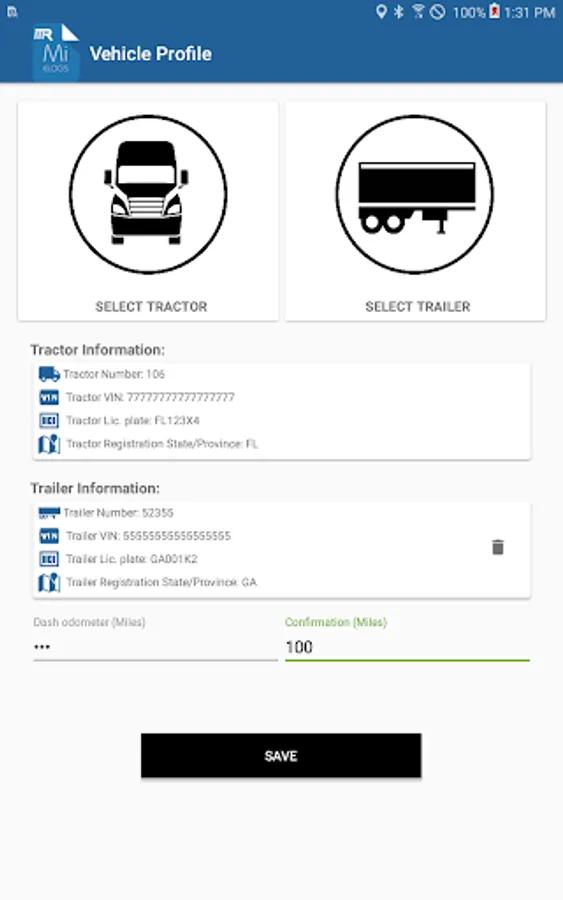Tap the truck icon beside Tractor Number
563x900 pixels.
(49, 374)
